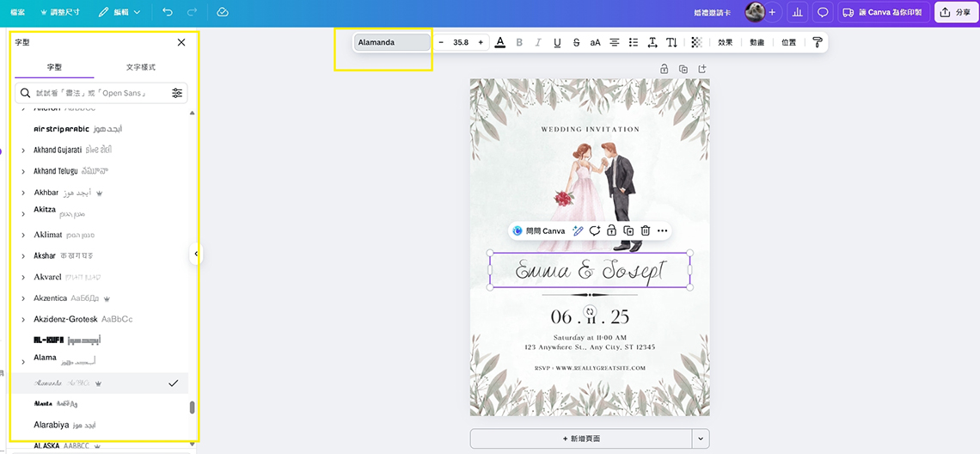Toggle bold formatting in the text toolbar
Viewport: 980px width, 454px height.
point(519,42)
